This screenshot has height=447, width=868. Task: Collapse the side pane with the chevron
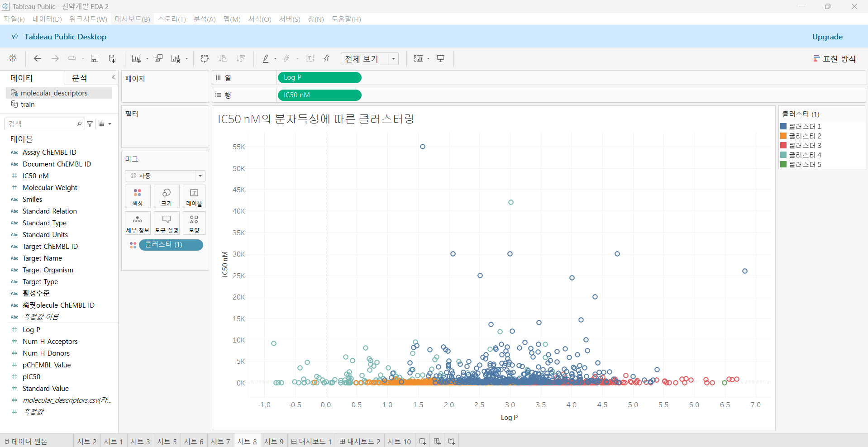click(114, 77)
